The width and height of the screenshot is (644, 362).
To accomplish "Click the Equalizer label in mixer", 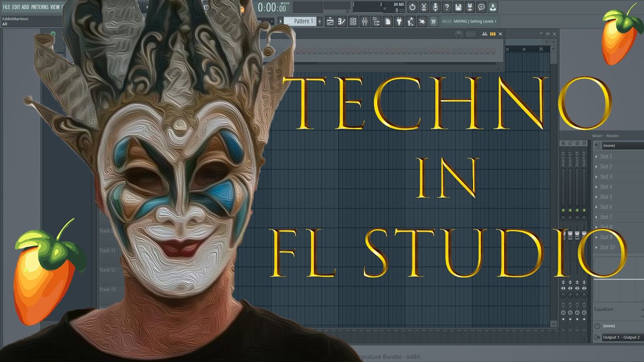I will (x=604, y=309).
